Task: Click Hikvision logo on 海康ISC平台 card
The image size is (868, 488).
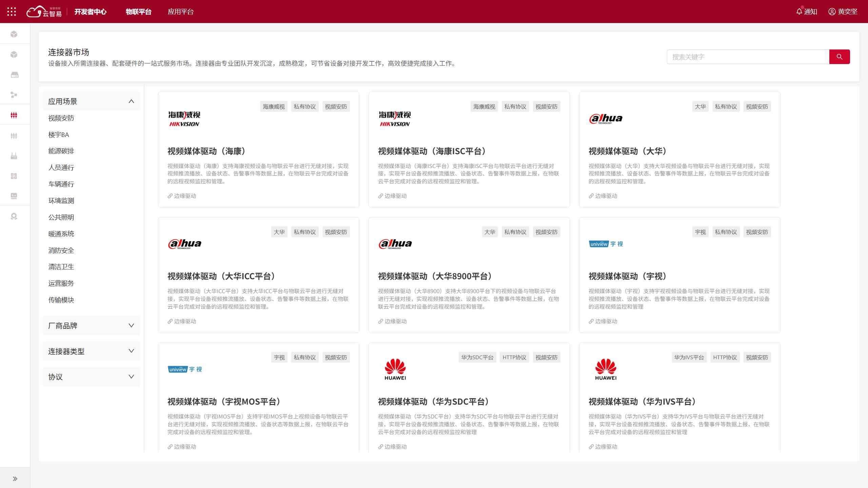Action: (395, 119)
